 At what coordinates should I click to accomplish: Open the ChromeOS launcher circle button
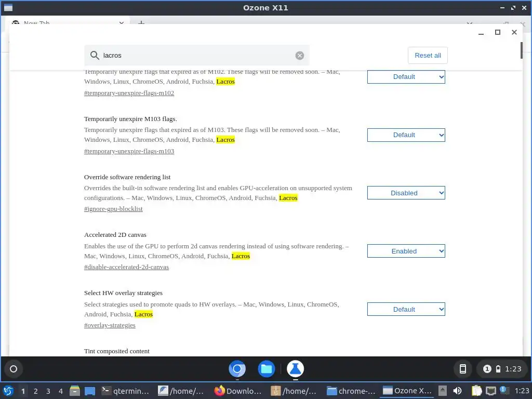click(x=14, y=369)
